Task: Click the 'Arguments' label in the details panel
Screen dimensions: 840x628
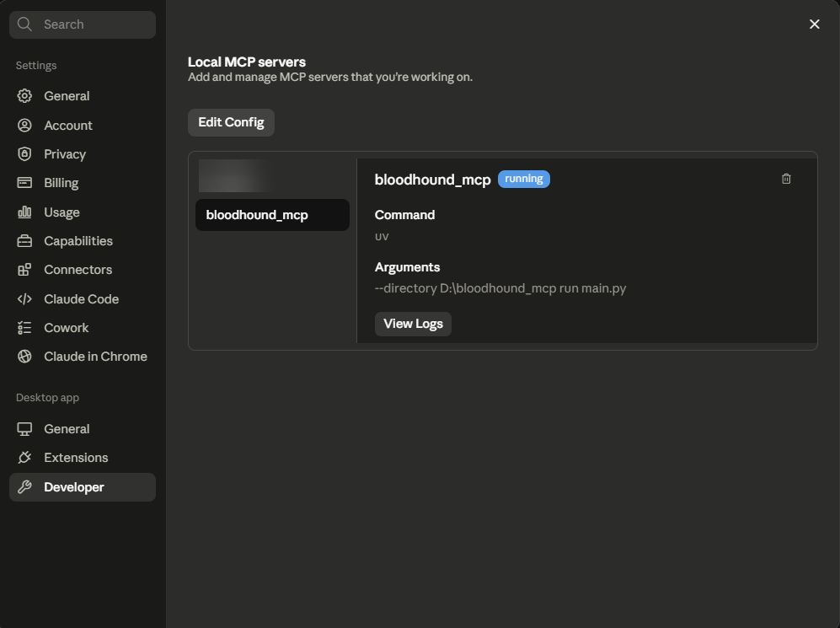Action: [407, 267]
